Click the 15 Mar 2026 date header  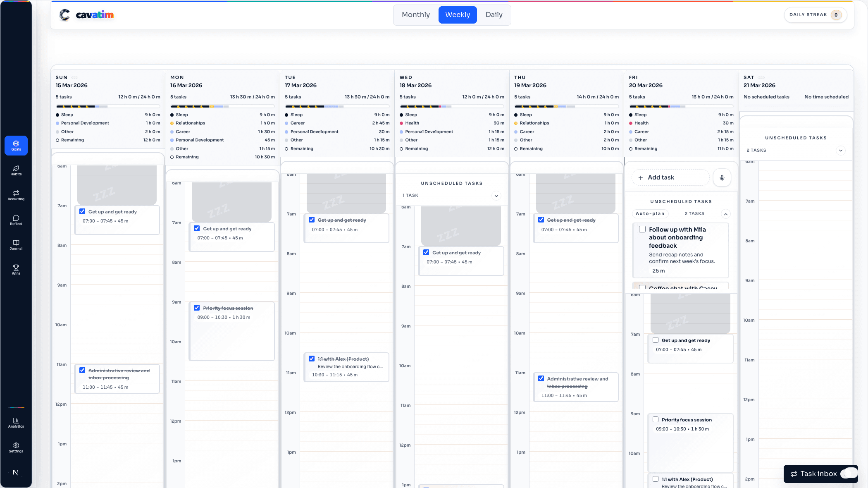point(72,85)
